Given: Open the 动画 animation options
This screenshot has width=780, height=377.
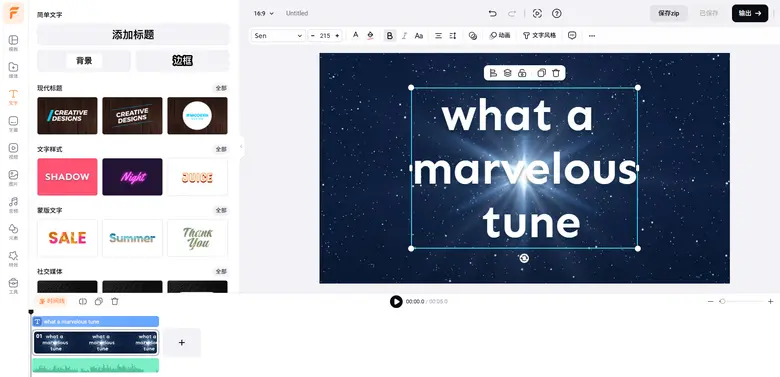Looking at the screenshot, I should tap(500, 36).
